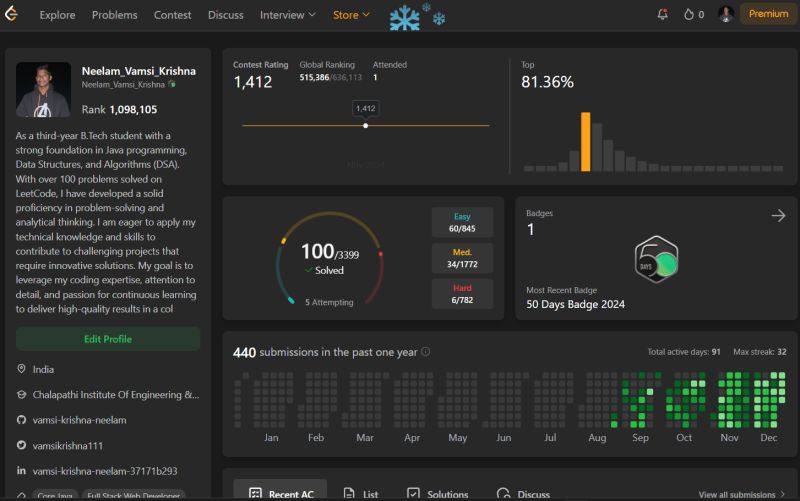Image resolution: width=800 pixels, height=501 pixels.
Task: Click the Max streak 32 text
Action: 760,352
